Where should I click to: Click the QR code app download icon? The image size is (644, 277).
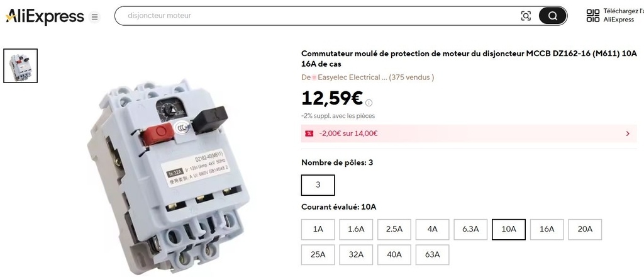(592, 16)
